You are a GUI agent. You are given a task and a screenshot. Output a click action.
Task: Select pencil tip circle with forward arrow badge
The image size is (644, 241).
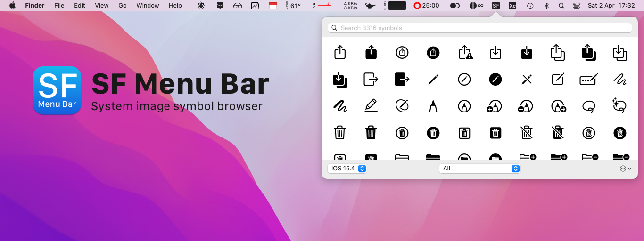[x=559, y=107]
